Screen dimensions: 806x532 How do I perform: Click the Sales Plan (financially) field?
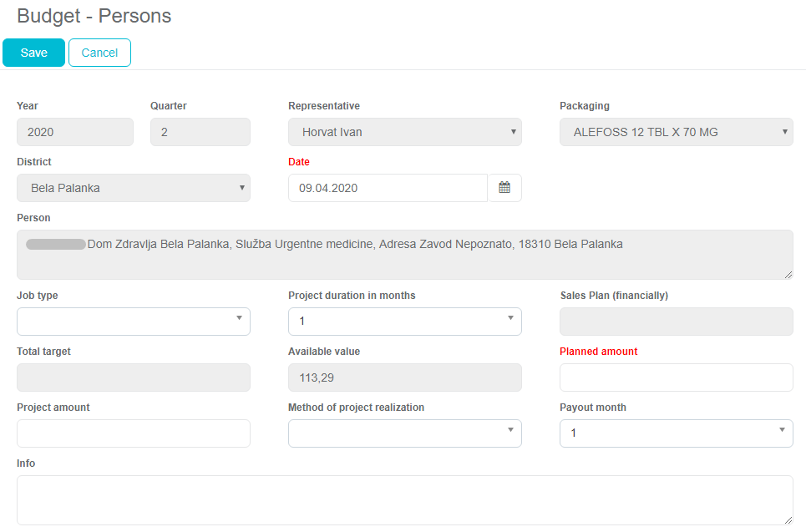coord(676,322)
